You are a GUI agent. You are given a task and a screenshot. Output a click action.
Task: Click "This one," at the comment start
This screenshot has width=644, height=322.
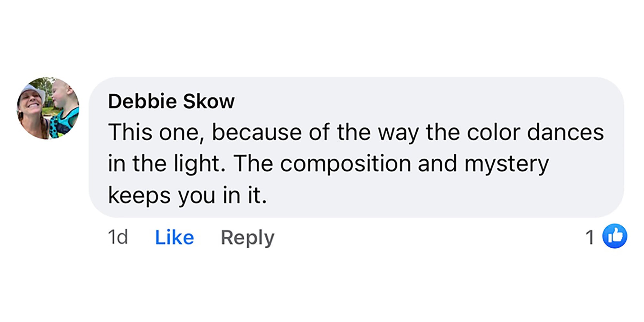pyautogui.click(x=154, y=132)
